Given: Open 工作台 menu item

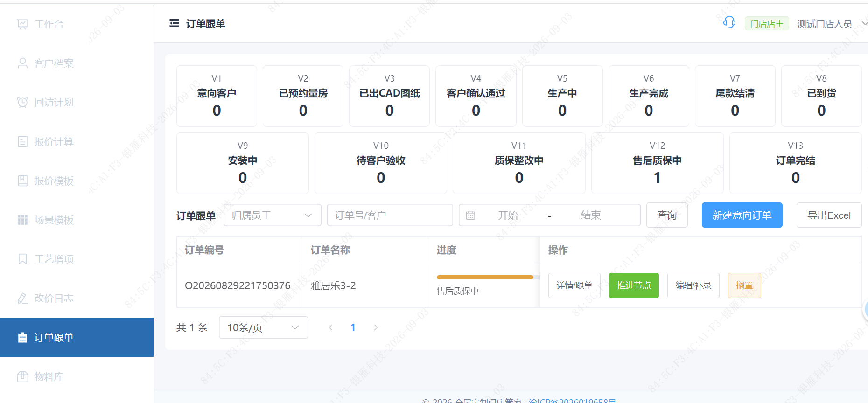Looking at the screenshot, I should pyautogui.click(x=77, y=24).
